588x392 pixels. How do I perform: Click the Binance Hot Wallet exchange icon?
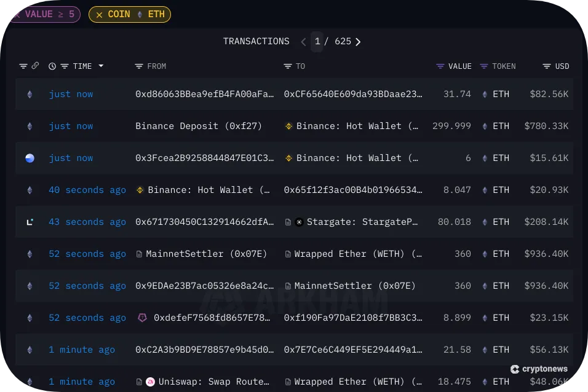tap(289, 126)
